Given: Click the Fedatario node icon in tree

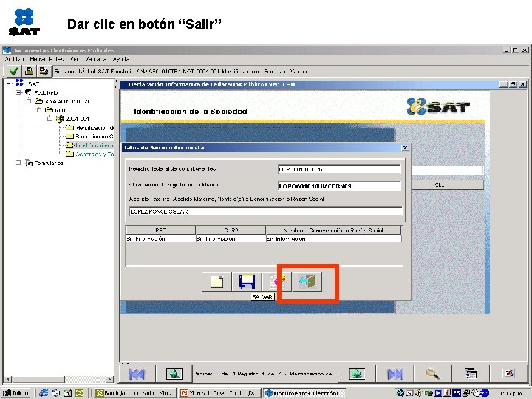Looking at the screenshot, I should (29, 92).
